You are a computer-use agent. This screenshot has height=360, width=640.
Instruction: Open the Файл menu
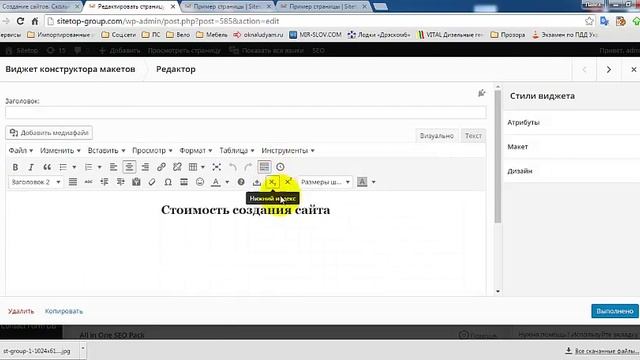point(21,151)
